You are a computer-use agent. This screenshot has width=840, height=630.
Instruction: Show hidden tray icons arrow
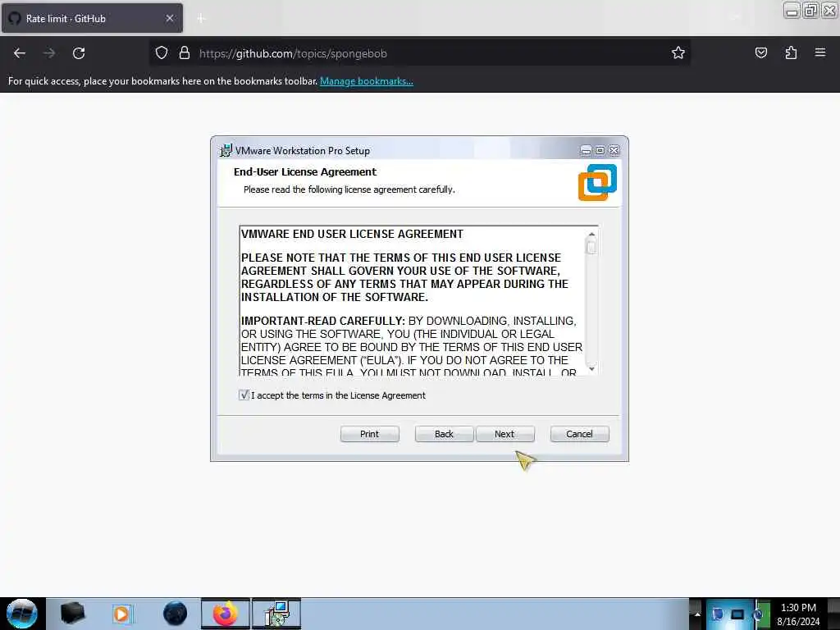(x=697, y=614)
